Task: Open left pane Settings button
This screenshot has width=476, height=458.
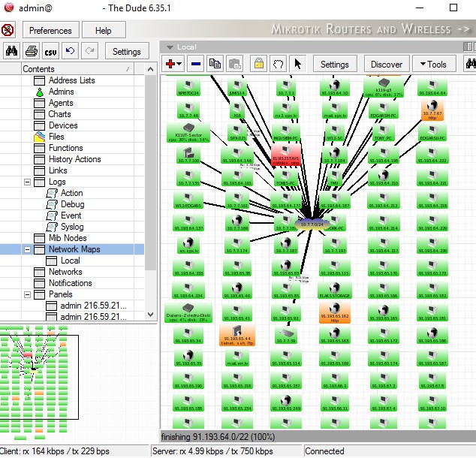Action: click(127, 51)
